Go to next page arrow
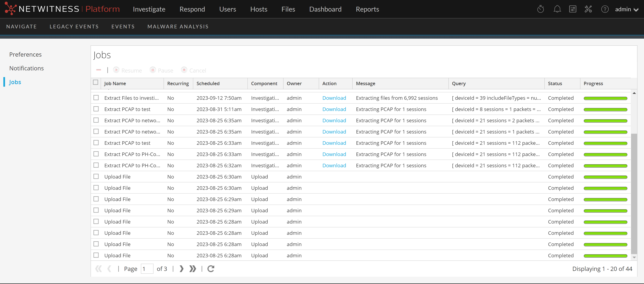 point(182,269)
